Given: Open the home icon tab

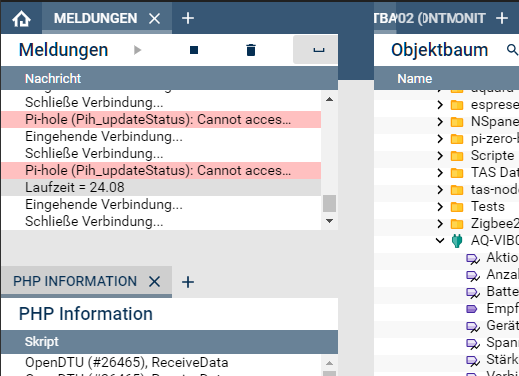Looking at the screenshot, I should click(21, 18).
